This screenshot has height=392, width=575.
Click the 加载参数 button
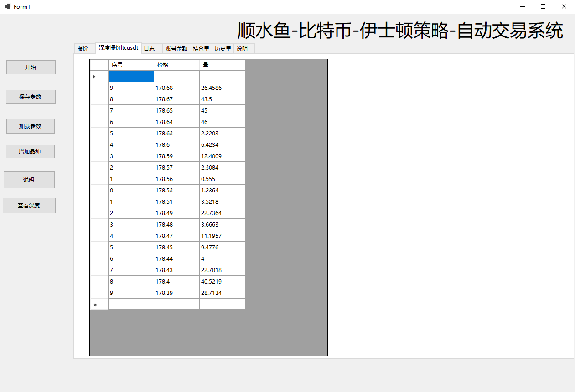tap(31, 126)
